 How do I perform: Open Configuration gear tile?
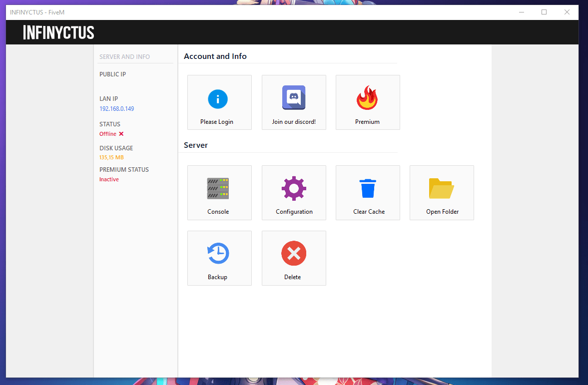294,193
